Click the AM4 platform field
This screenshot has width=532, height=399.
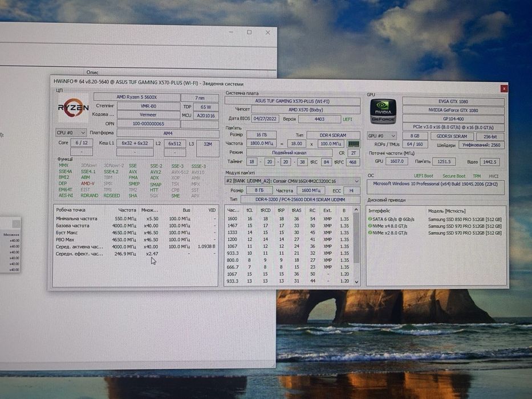click(168, 133)
